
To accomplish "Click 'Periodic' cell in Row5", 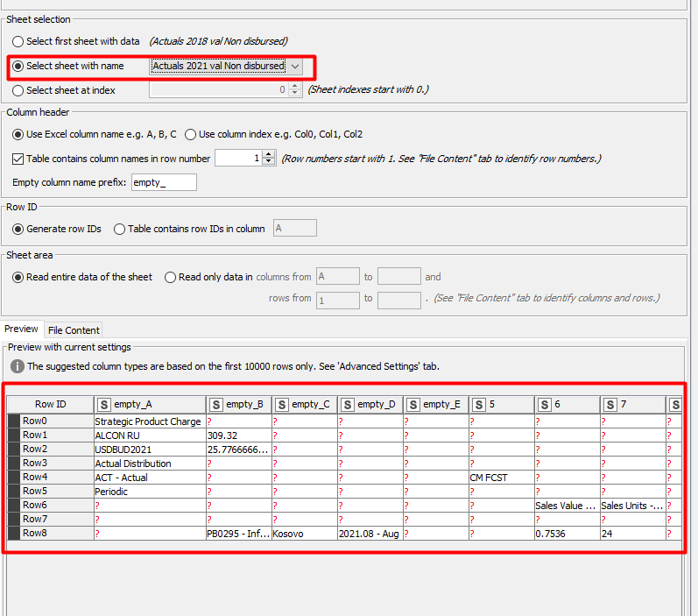I will [150, 492].
